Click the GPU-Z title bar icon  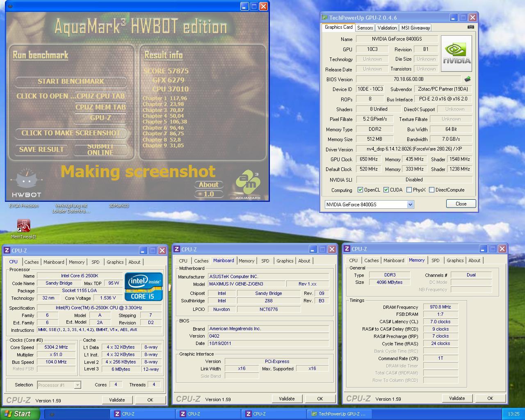[325, 18]
